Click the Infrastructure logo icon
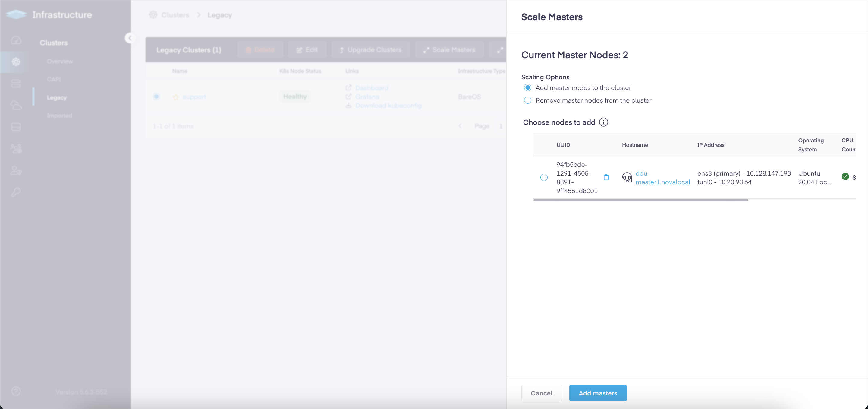This screenshot has height=409, width=868. pyautogui.click(x=16, y=14)
